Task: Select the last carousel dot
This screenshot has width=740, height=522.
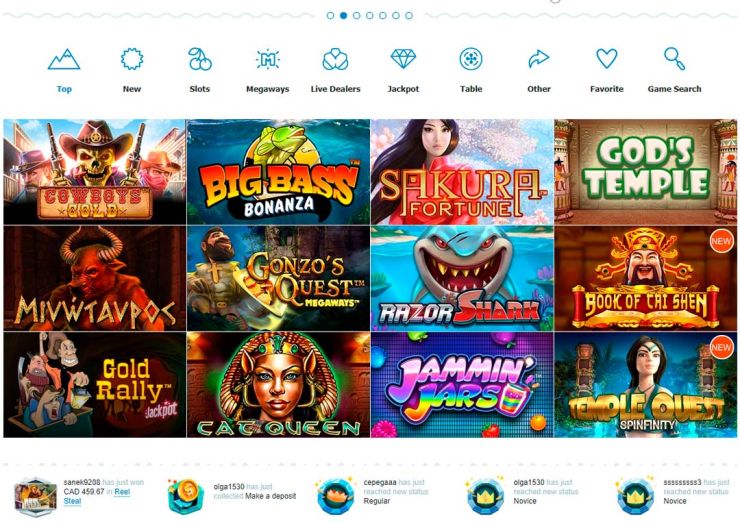Action: click(409, 16)
